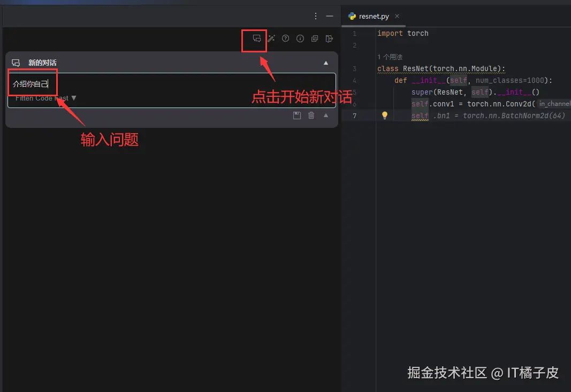Click the '新的对话' title text
The height and width of the screenshot is (392, 571).
tap(43, 63)
